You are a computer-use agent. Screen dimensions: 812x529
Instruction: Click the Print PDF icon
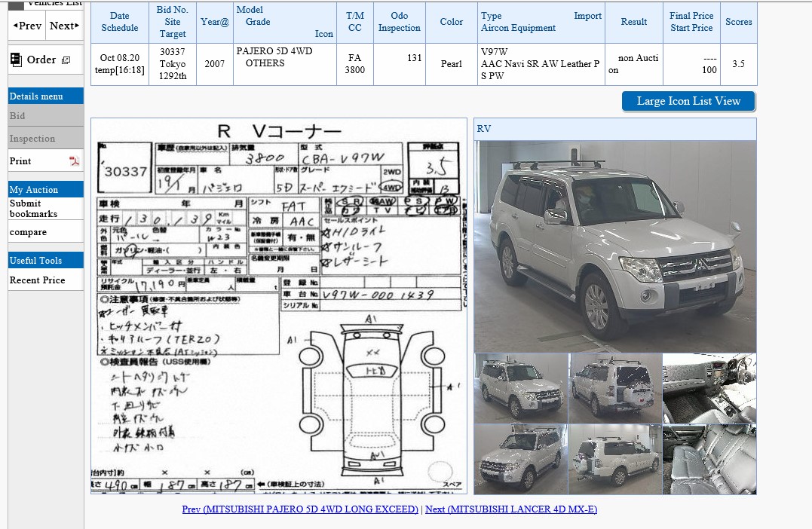coord(74,161)
